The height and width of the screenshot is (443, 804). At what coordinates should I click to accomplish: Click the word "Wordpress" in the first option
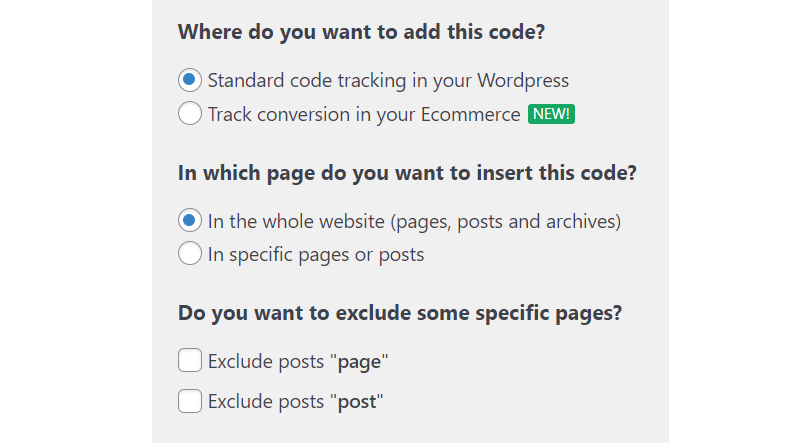[523, 80]
